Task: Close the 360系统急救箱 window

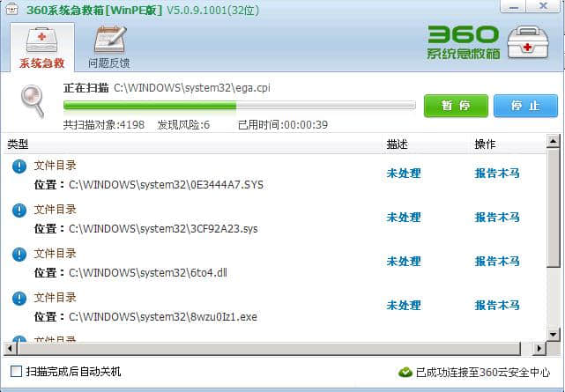Action: click(543, 6)
